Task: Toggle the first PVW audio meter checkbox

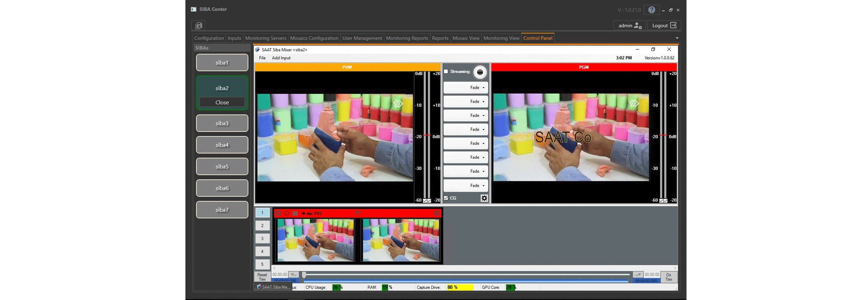Action: tap(425, 201)
